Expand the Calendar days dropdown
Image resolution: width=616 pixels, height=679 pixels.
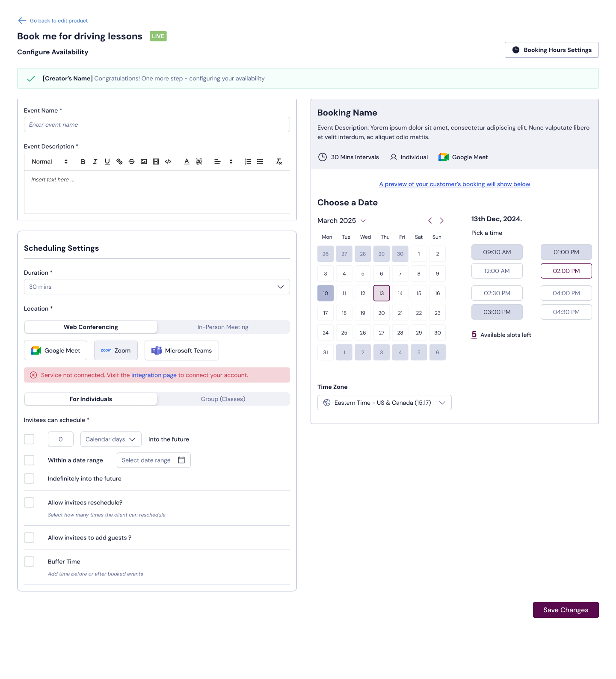[x=111, y=439]
